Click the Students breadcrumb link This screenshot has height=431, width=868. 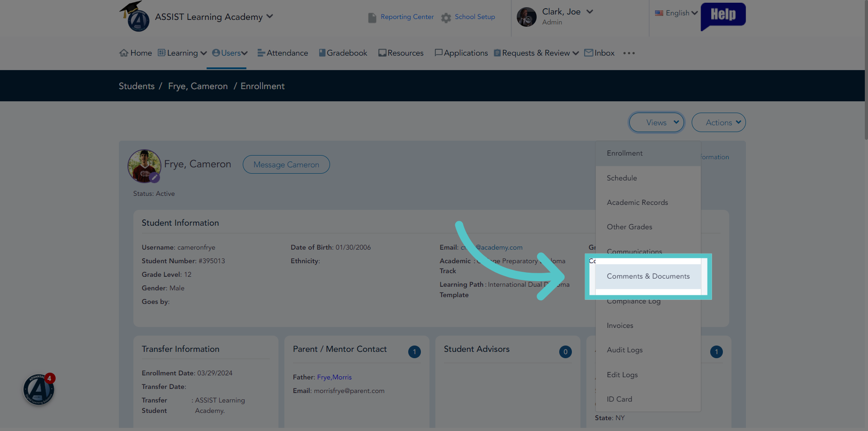(x=137, y=86)
